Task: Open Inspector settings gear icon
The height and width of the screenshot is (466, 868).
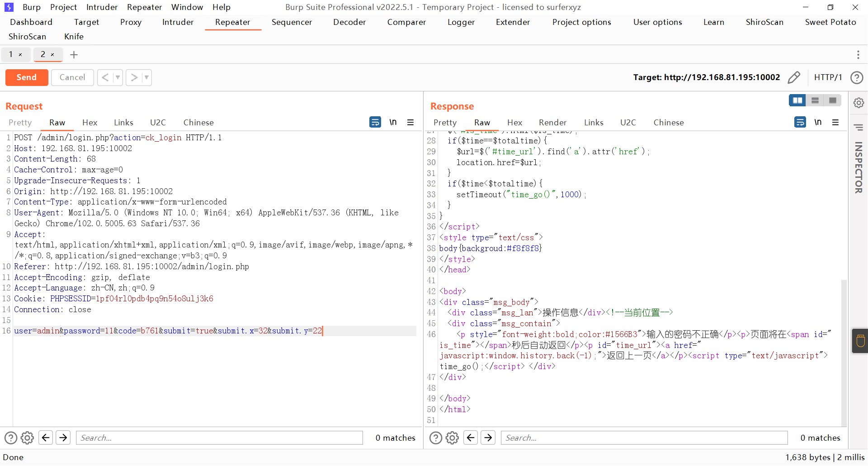Action: 859,103
